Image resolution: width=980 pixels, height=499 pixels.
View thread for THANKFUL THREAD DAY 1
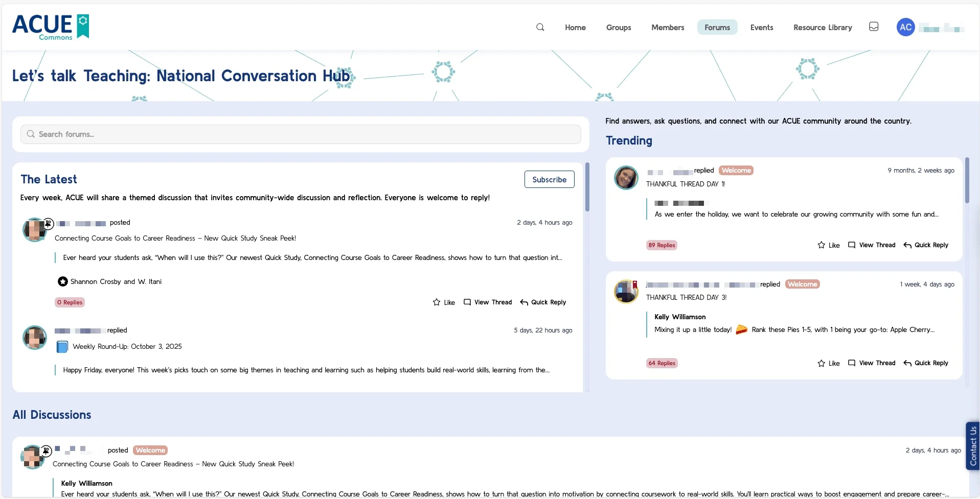[x=872, y=245]
